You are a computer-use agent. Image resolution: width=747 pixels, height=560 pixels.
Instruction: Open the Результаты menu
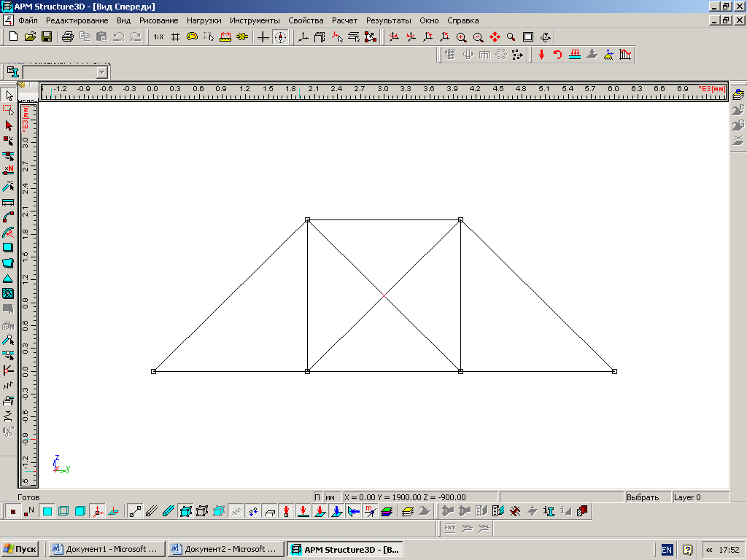click(388, 20)
